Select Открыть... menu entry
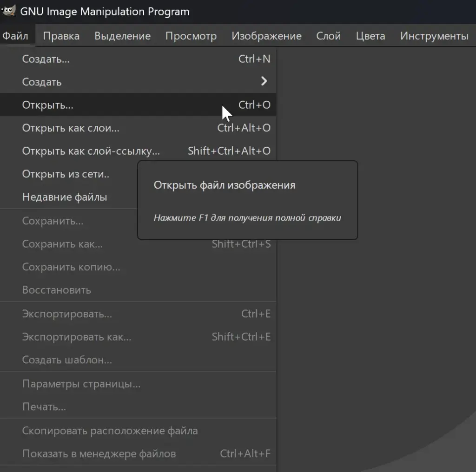The width and height of the screenshot is (476, 472). pyautogui.click(x=138, y=105)
